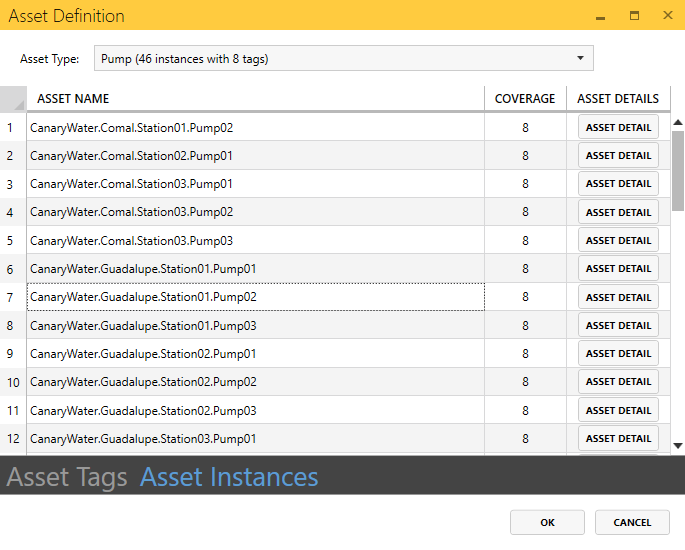Select the CanaryWater.Comal.Station03.Pump01 name cell
The width and height of the screenshot is (685, 550).
click(x=255, y=184)
